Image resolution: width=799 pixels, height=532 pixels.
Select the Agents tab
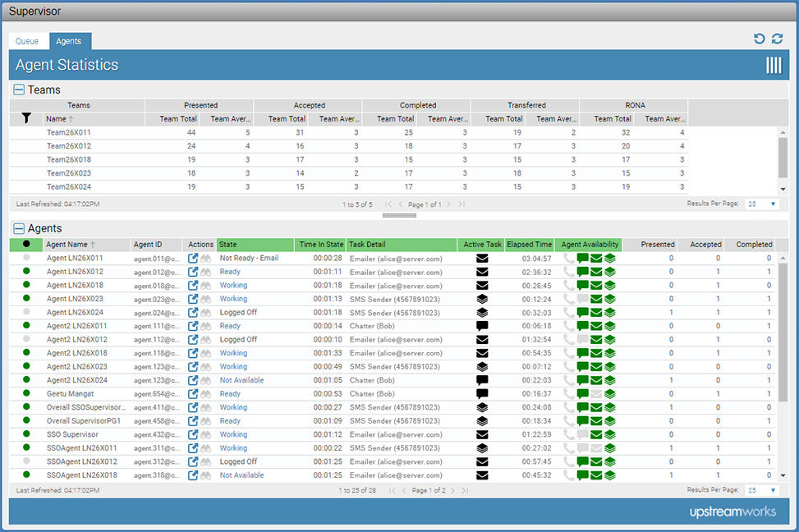[x=69, y=41]
